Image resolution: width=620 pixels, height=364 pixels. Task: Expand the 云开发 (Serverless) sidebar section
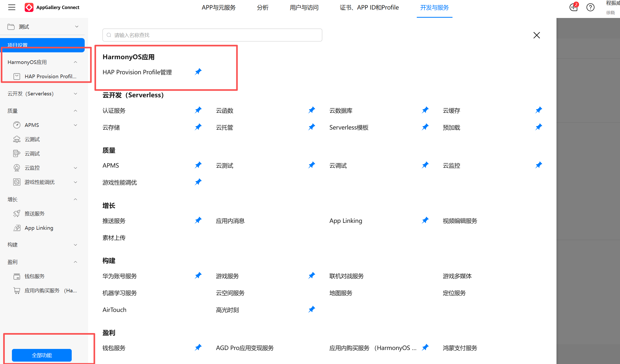pyautogui.click(x=75, y=94)
